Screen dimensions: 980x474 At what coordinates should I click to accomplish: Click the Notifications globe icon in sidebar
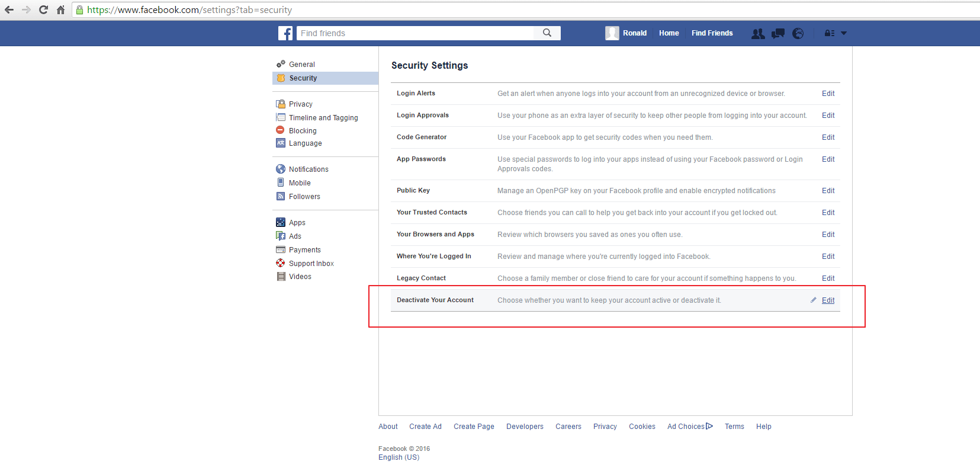point(281,169)
